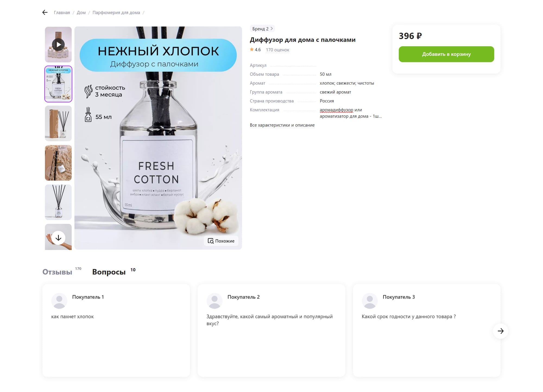Open the Парфюмерия для дома breadcrumb
This screenshot has width=543, height=392.
coord(116,12)
